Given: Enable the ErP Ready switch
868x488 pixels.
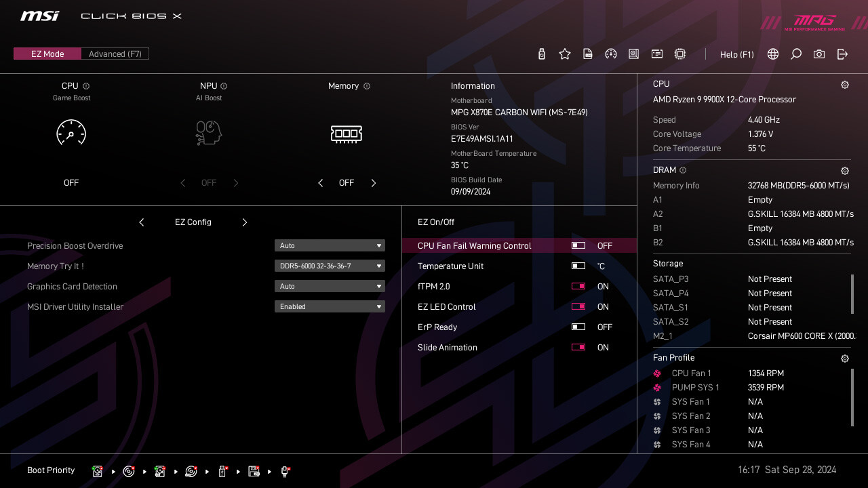Looking at the screenshot, I should point(578,327).
